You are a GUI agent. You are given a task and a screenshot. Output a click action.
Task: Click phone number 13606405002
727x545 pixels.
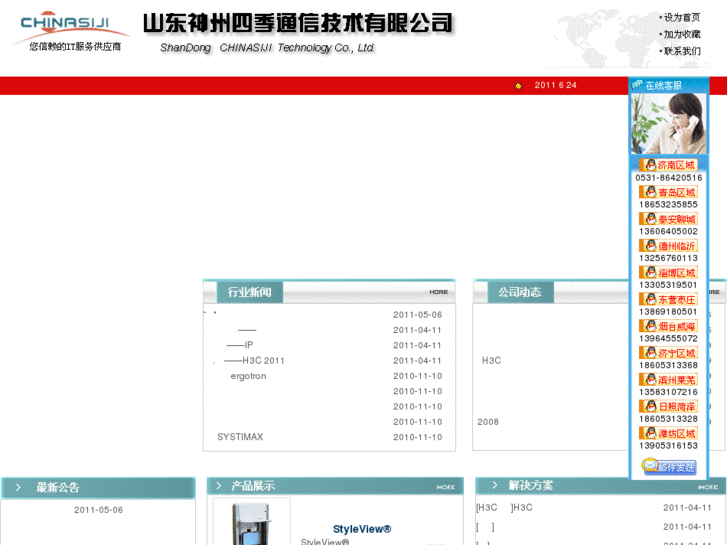click(x=668, y=231)
